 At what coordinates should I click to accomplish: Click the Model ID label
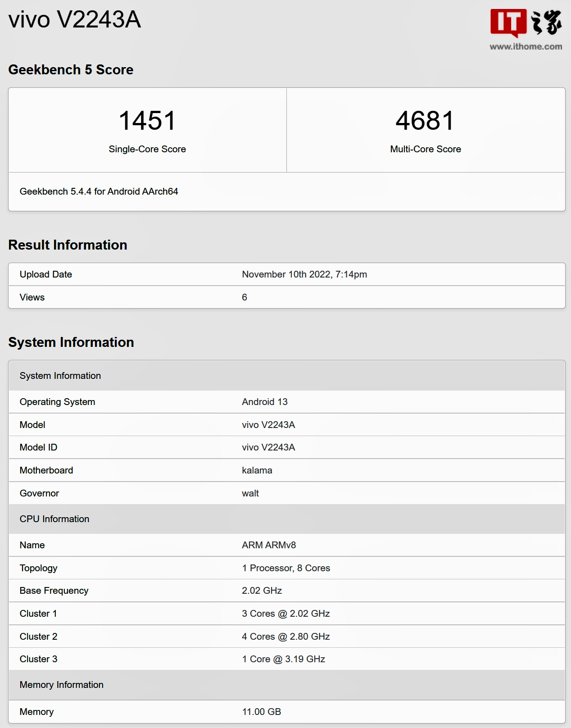coord(38,447)
